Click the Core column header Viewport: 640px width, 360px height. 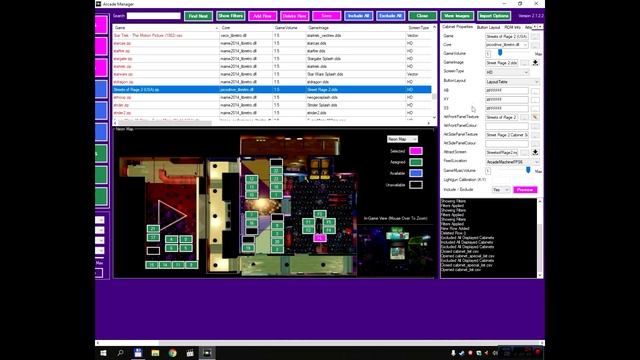point(246,28)
